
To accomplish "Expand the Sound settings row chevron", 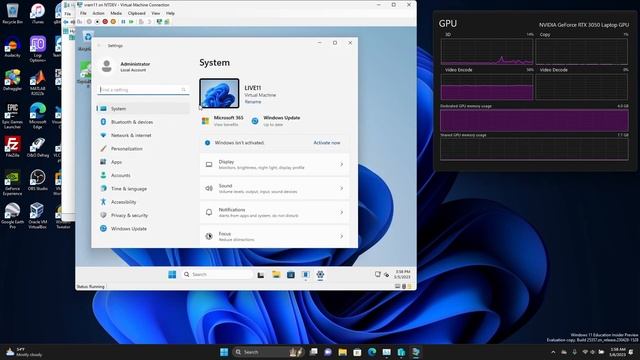I will 342,188.
